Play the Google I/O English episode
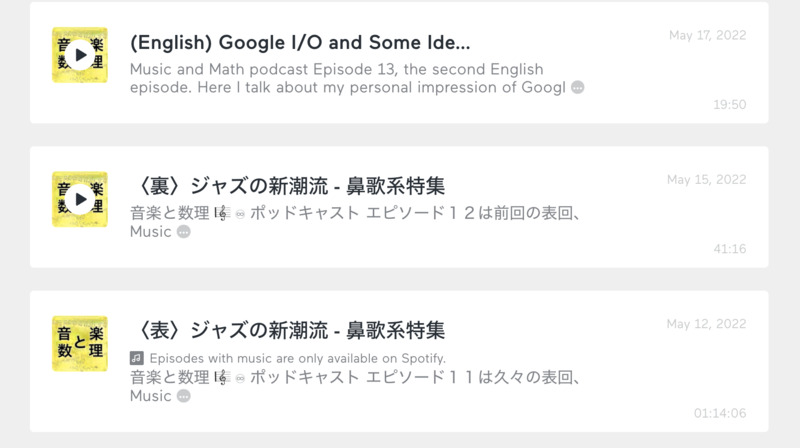The height and width of the screenshot is (448, 800). pyautogui.click(x=80, y=55)
